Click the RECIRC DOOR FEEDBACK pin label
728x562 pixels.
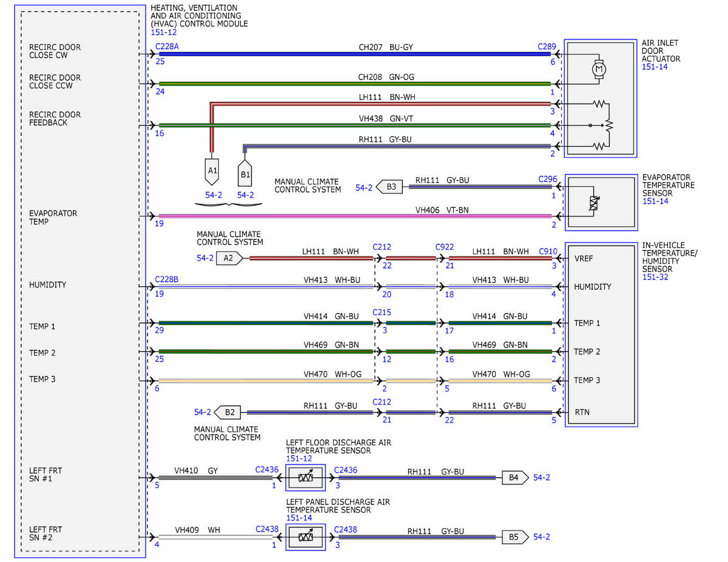[x=55, y=119]
